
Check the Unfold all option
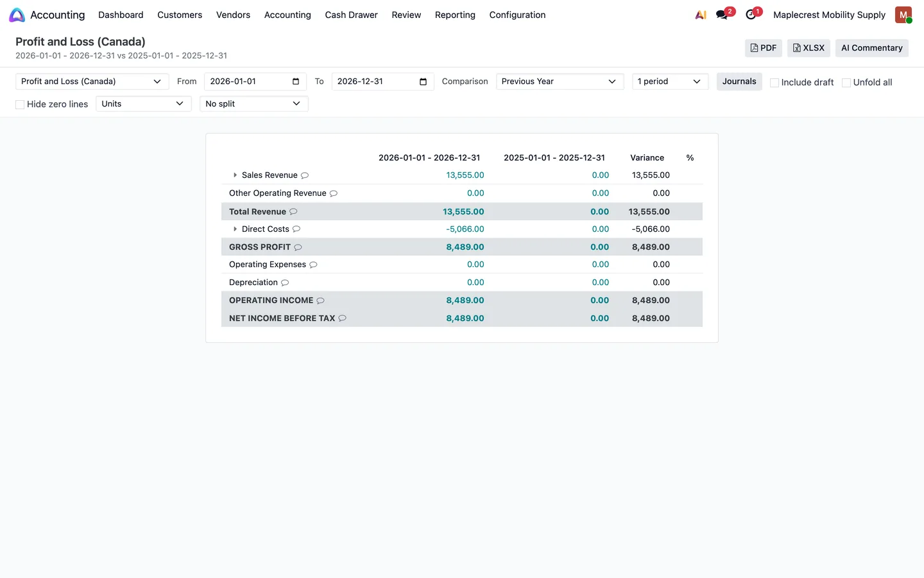tap(846, 83)
